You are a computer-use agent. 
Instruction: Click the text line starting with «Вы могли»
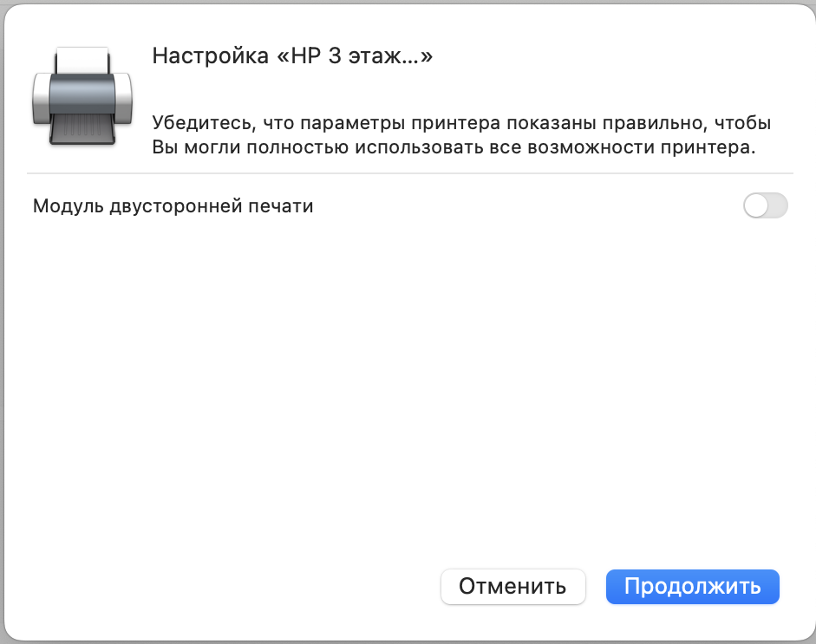coord(454,147)
